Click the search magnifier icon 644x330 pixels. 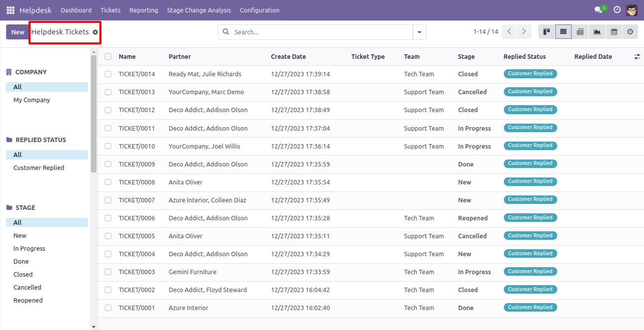(226, 32)
